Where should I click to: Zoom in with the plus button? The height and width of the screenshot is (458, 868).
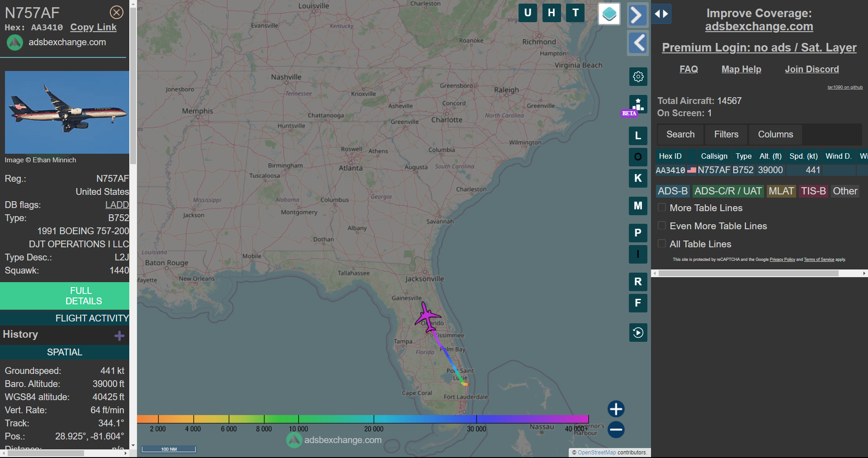pyautogui.click(x=616, y=409)
